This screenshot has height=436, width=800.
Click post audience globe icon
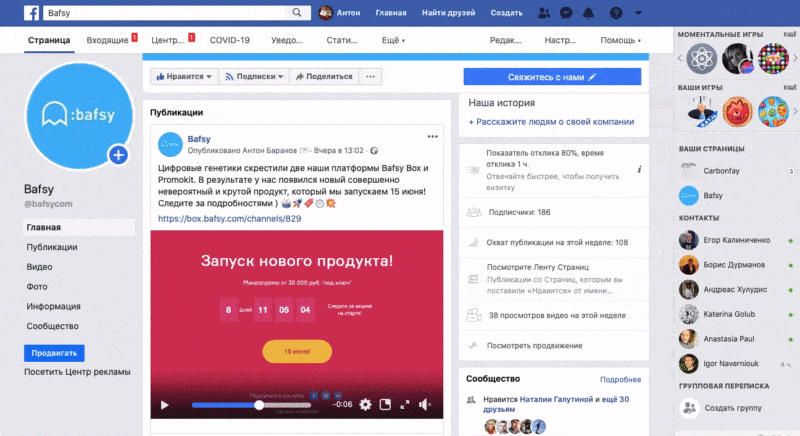(374, 150)
